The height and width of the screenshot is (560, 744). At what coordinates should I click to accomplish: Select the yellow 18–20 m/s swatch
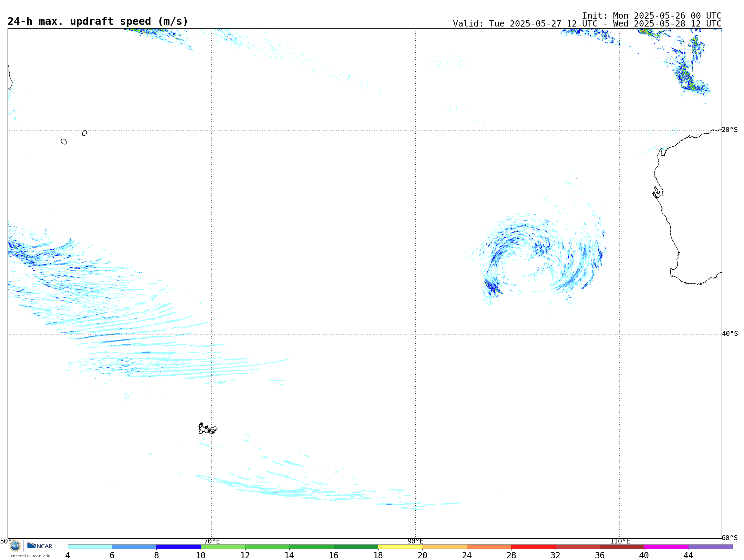pos(400,547)
